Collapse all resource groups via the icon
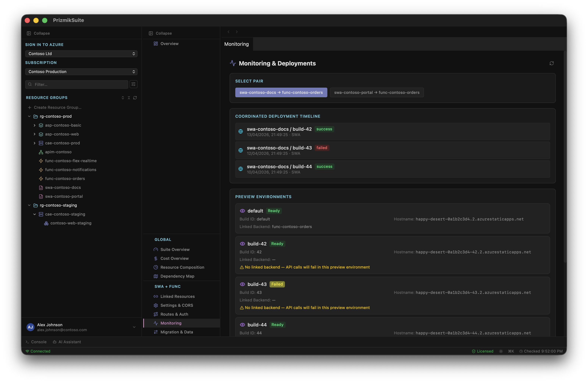Viewport: 588px width, 383px height. point(129,98)
